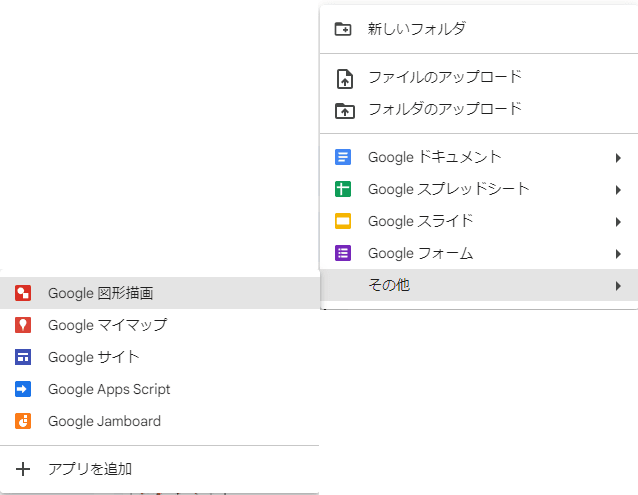Expand the Google スライド submenu arrow
This screenshot has height=495, width=638.
pos(618,222)
